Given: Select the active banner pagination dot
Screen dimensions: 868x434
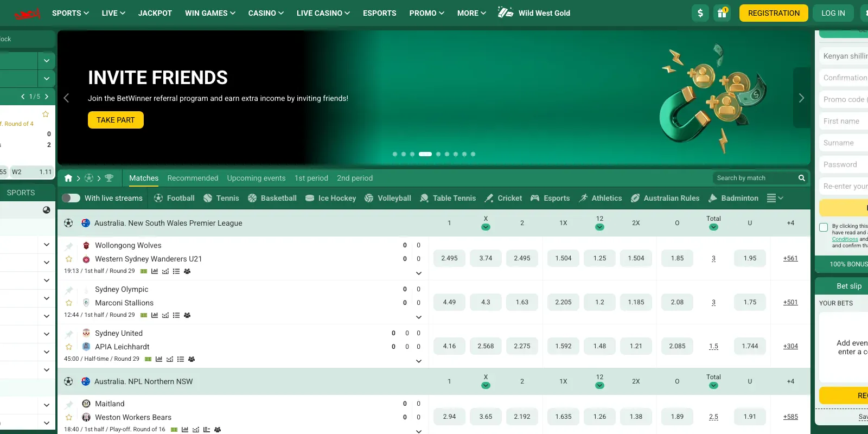Looking at the screenshot, I should [425, 154].
